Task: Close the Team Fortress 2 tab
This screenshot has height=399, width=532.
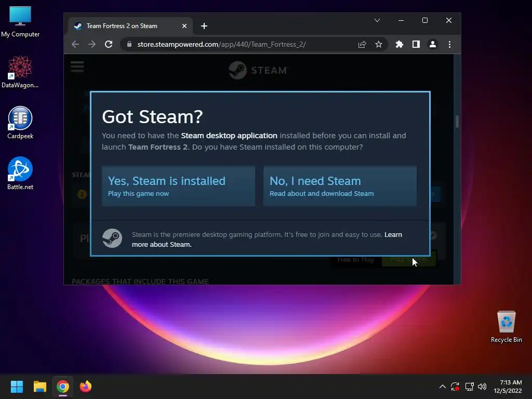Action: [x=184, y=26]
